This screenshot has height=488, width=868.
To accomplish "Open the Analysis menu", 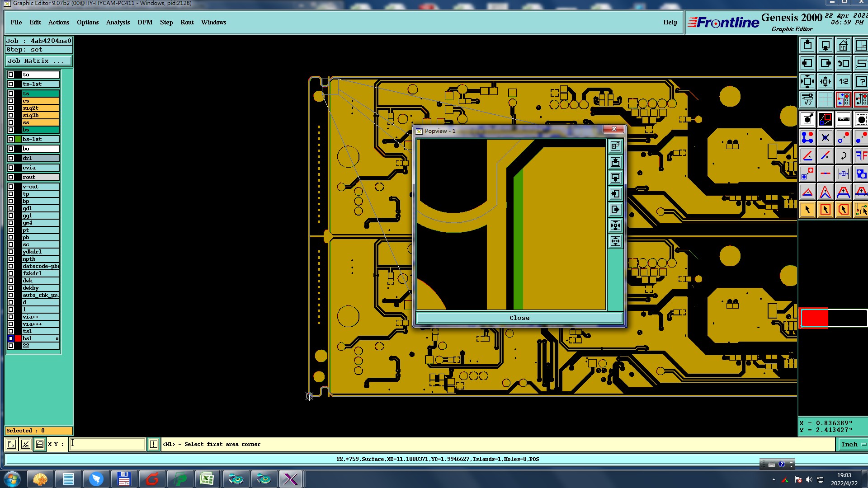I will coord(118,22).
